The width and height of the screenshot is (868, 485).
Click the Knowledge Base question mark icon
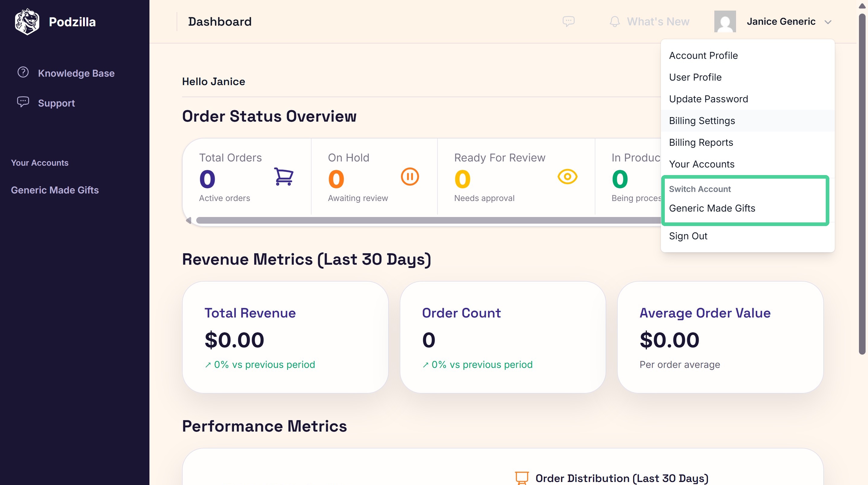click(23, 72)
